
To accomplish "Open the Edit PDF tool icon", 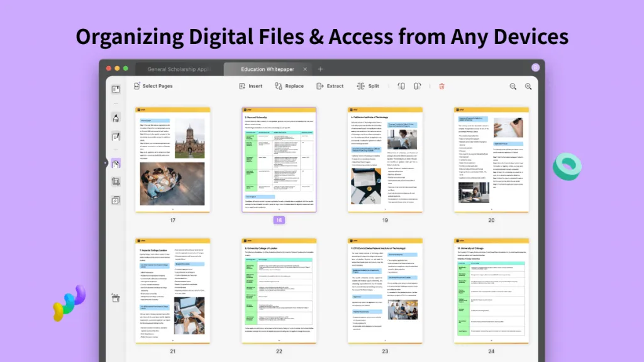I will 116,136.
